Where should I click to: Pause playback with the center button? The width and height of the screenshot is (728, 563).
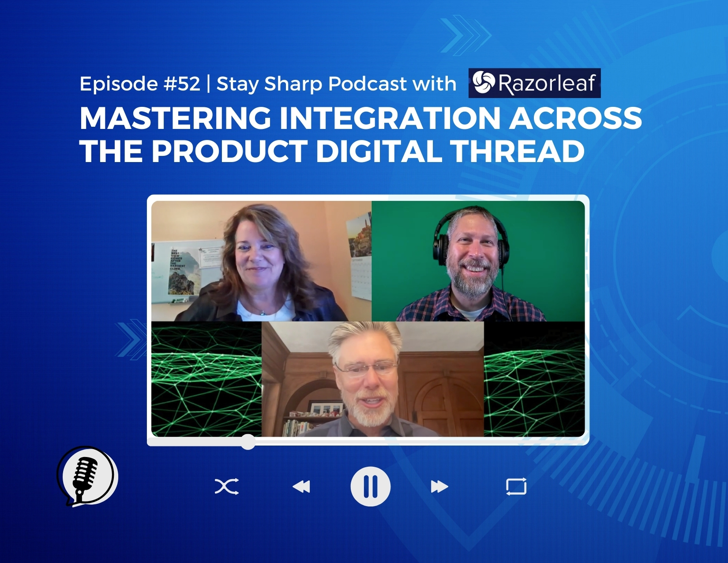point(370,486)
